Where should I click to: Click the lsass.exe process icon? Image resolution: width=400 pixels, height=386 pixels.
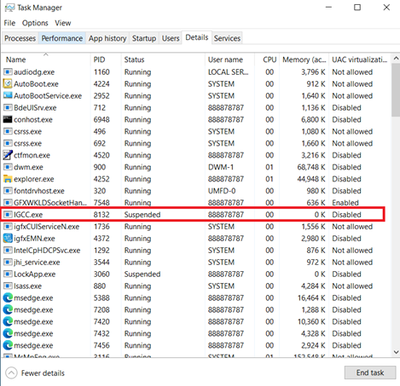tap(8, 286)
